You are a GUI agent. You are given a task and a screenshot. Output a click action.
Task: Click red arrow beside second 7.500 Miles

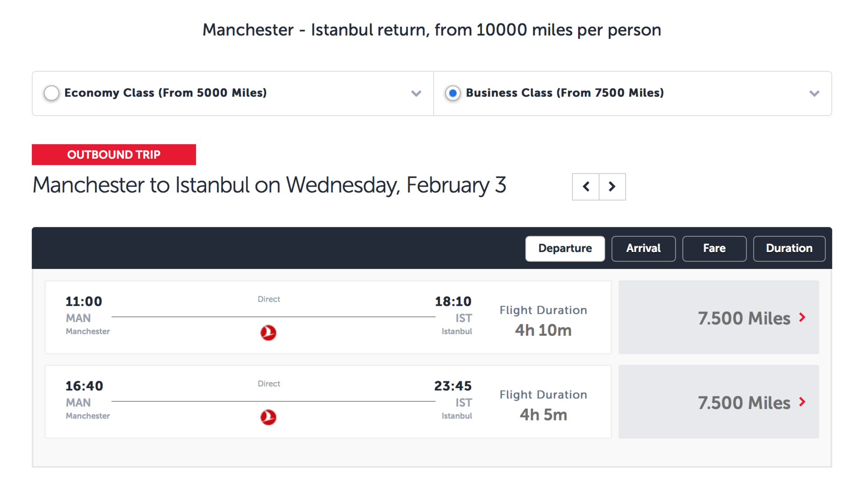[x=802, y=402]
